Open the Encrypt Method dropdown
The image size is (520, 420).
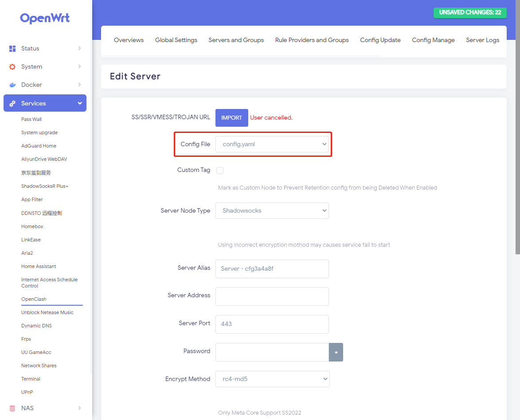coord(273,379)
